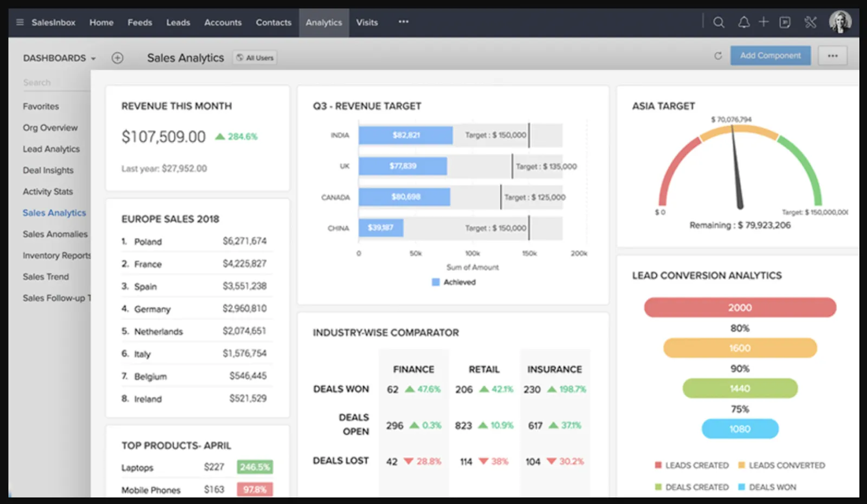Open the tools wrench settings icon
This screenshot has height=504, width=867.
(x=810, y=22)
